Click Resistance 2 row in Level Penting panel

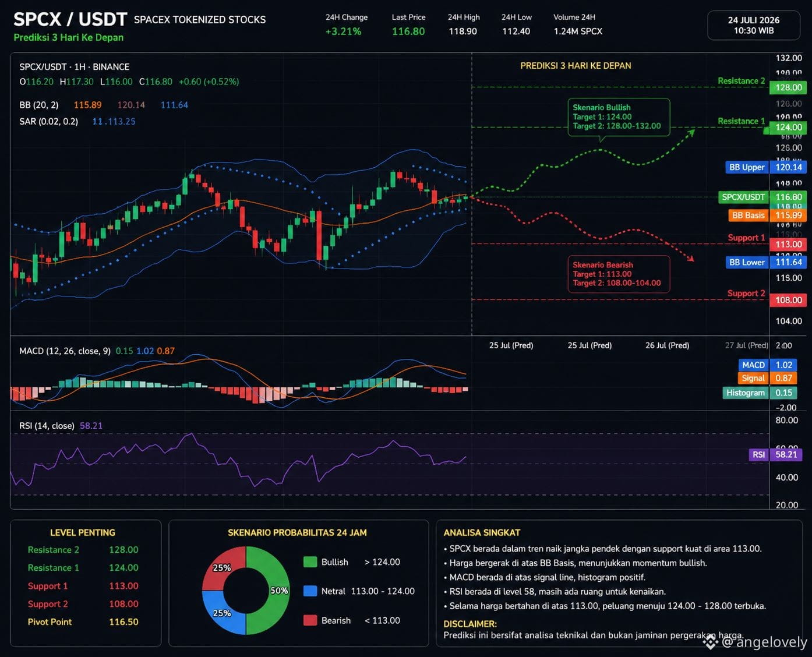(x=83, y=550)
